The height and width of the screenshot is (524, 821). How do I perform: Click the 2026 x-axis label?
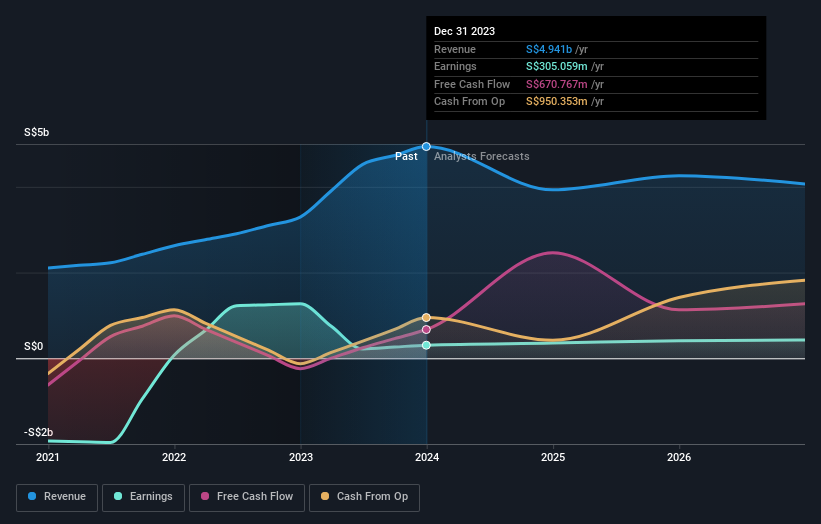click(x=679, y=458)
